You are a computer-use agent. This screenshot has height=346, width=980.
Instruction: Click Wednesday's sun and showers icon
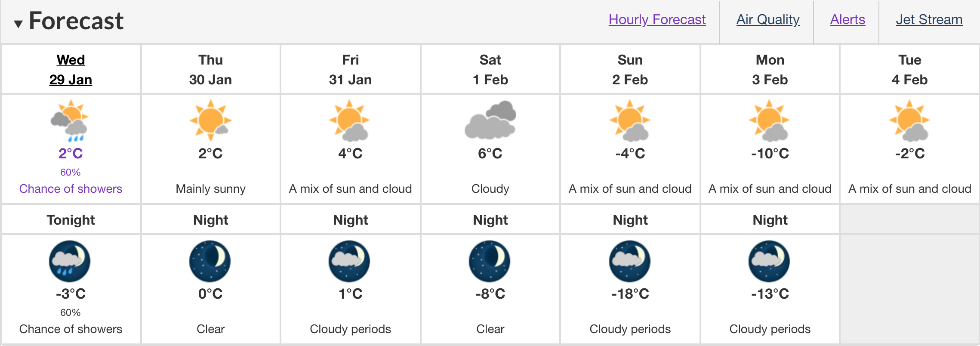70,120
